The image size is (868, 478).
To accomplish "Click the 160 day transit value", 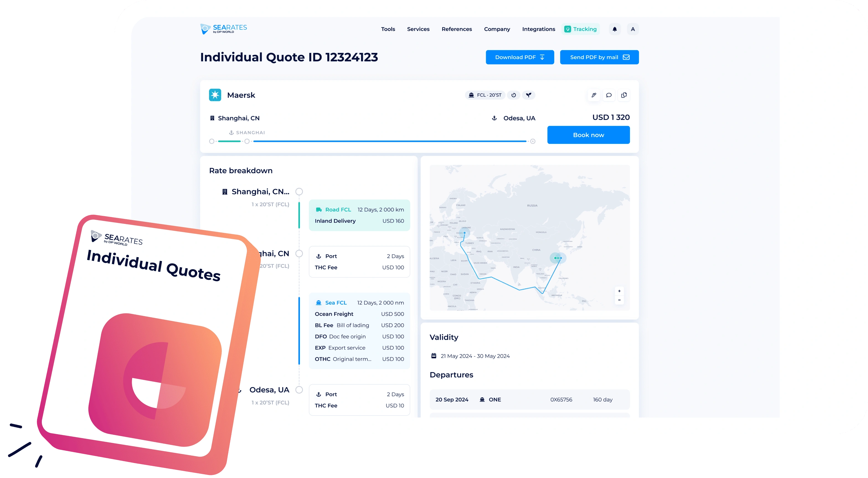I will [x=602, y=399].
